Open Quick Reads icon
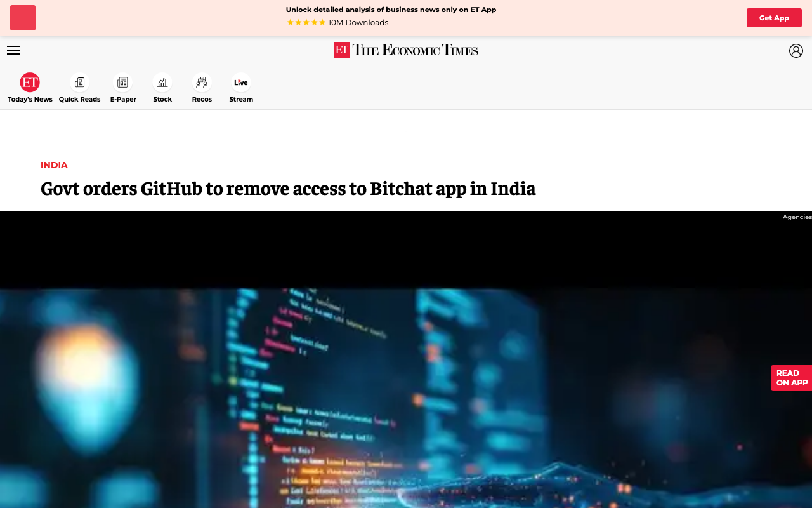 (79, 83)
